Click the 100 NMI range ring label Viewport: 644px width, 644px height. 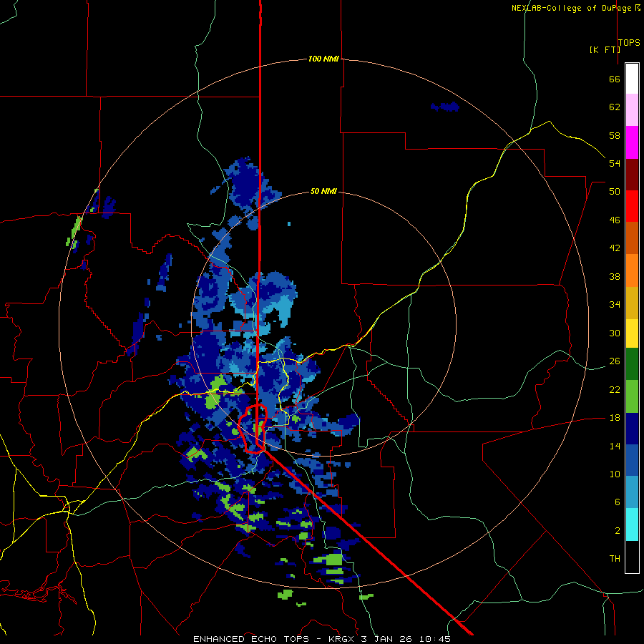pyautogui.click(x=323, y=59)
